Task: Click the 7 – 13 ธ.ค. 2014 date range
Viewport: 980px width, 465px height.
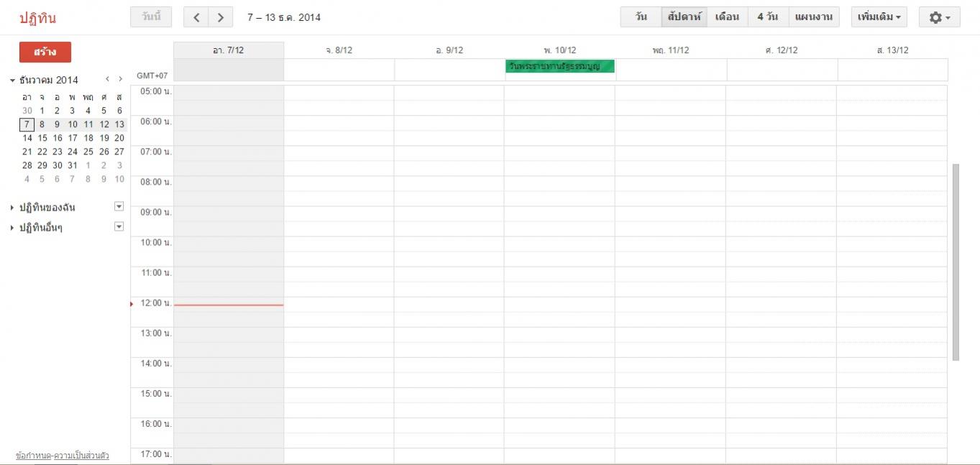Action: coord(284,17)
